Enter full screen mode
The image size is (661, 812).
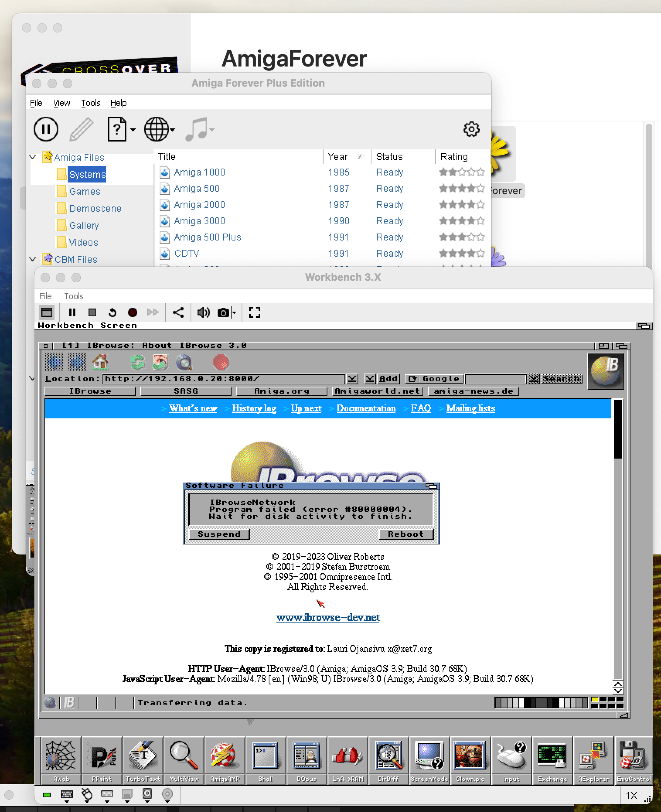(255, 312)
